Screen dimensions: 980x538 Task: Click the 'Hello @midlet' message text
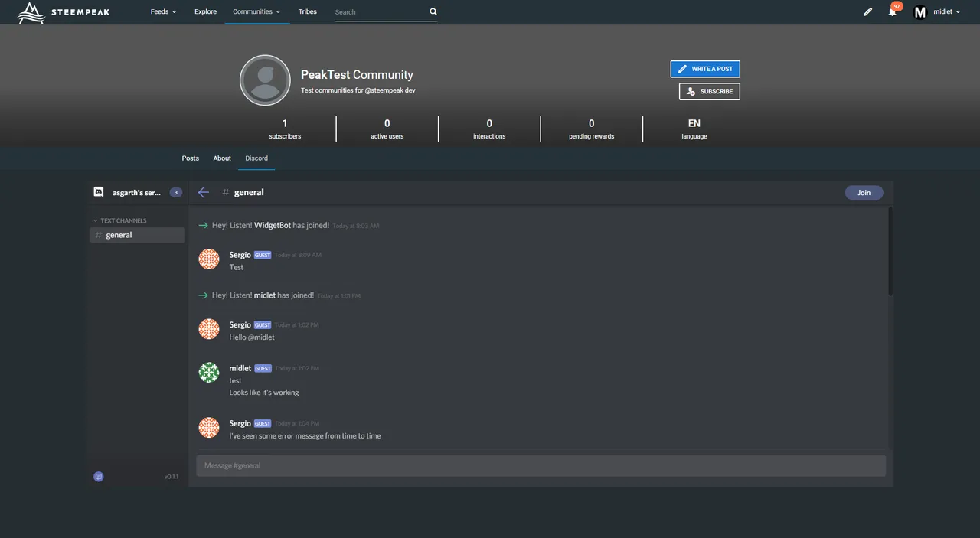pyautogui.click(x=252, y=337)
